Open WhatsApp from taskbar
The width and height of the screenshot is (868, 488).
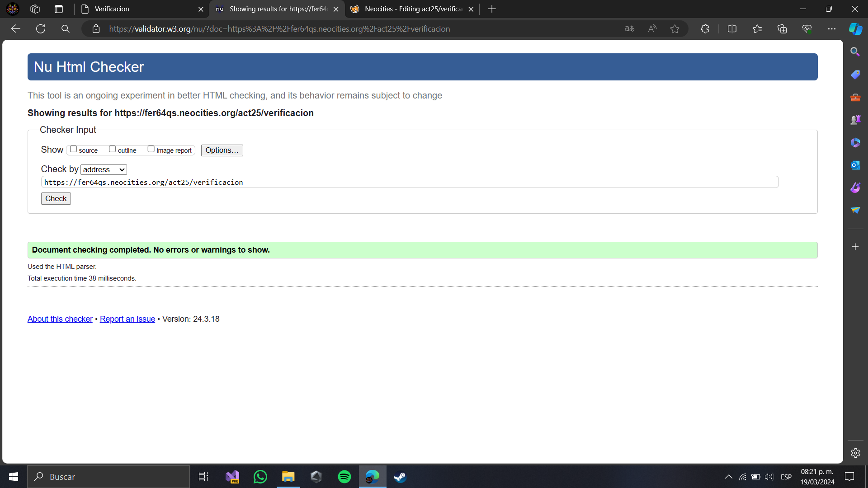[x=260, y=477]
